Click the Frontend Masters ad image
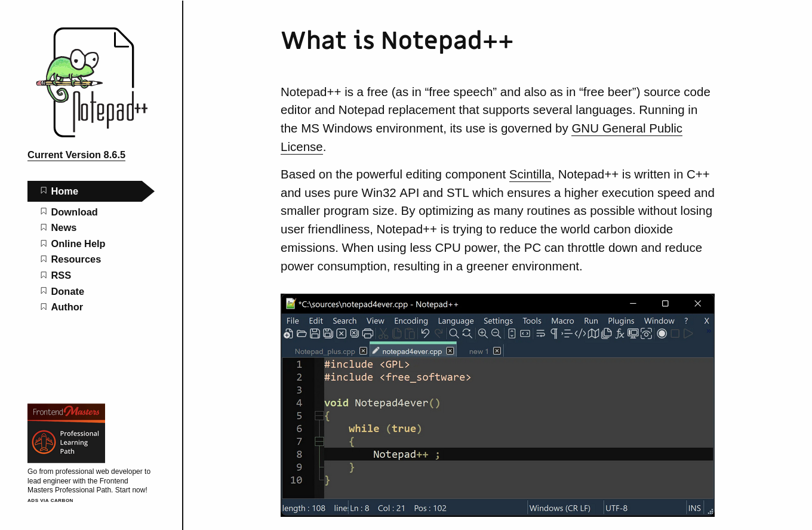 click(66, 433)
